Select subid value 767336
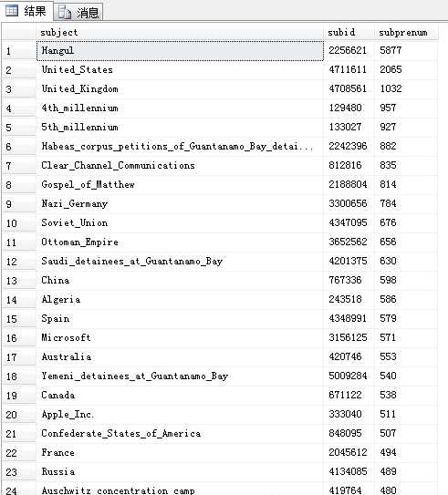The height and width of the screenshot is (495, 448). 349,281
